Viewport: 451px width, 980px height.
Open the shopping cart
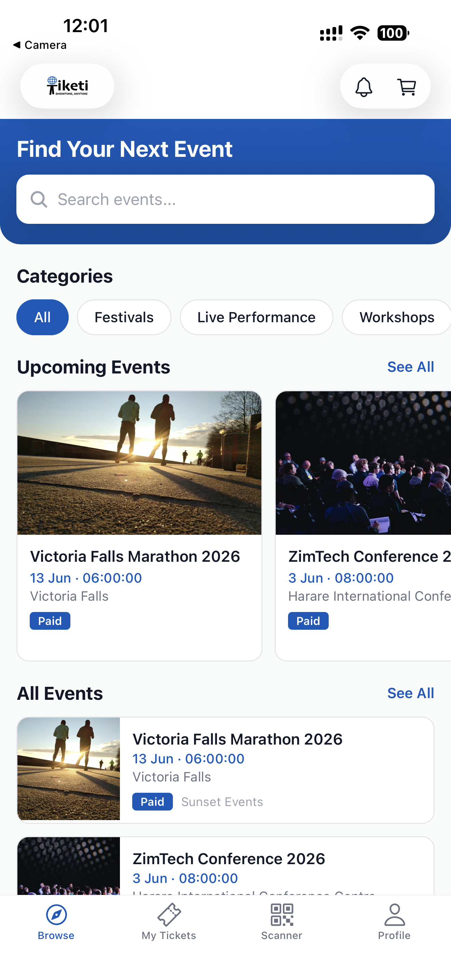[x=407, y=87]
